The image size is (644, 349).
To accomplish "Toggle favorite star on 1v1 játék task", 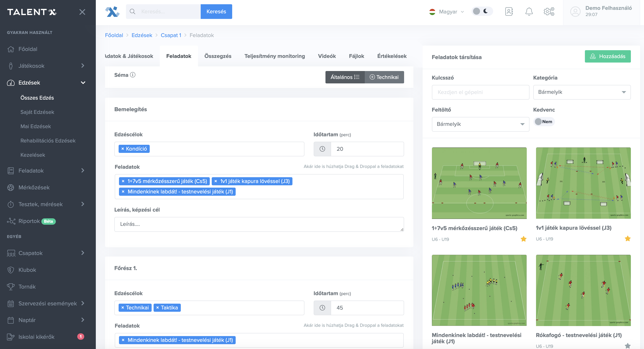I will (628, 239).
